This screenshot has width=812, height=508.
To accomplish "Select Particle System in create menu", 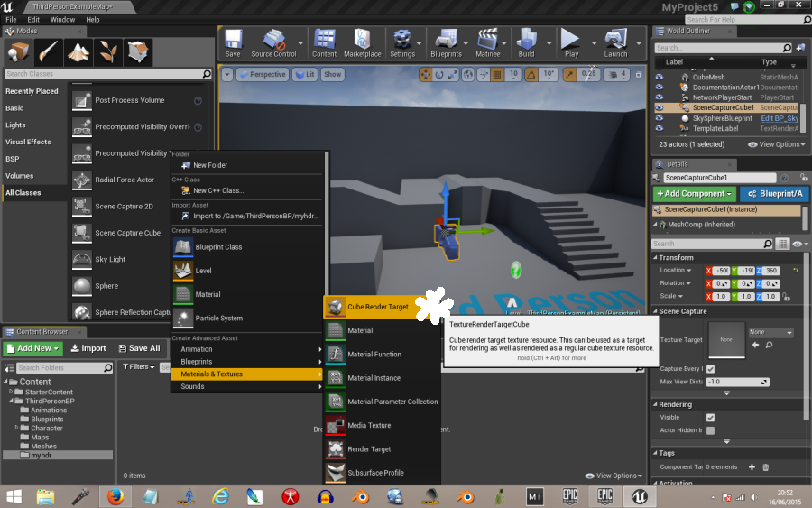I will pyautogui.click(x=247, y=318).
